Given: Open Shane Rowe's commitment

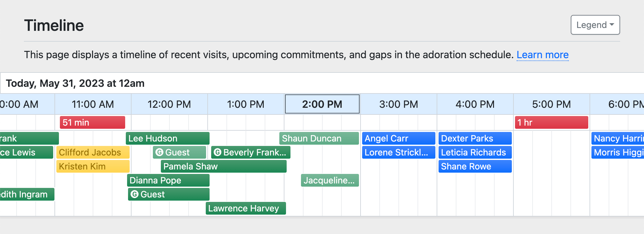Looking at the screenshot, I should [x=475, y=166].
